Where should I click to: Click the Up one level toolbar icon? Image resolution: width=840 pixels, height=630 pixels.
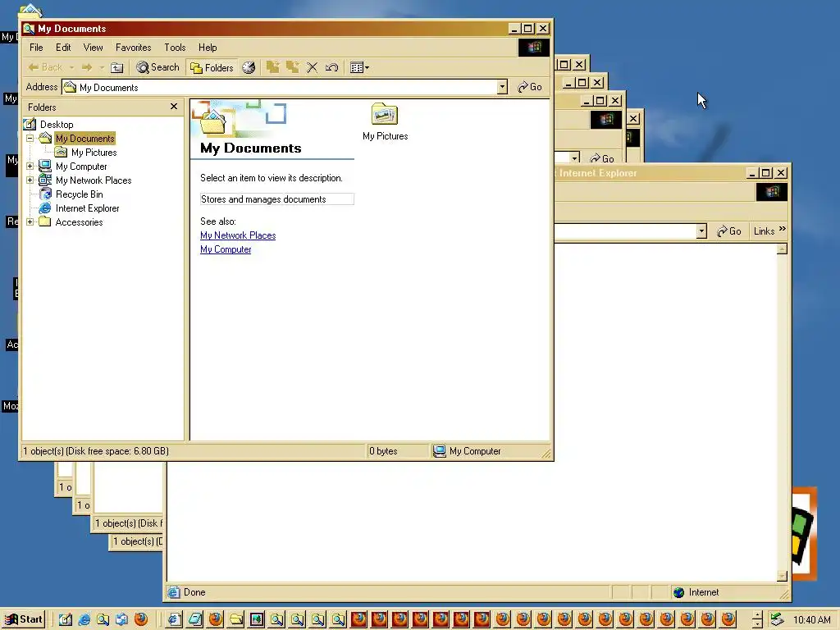[x=116, y=67]
